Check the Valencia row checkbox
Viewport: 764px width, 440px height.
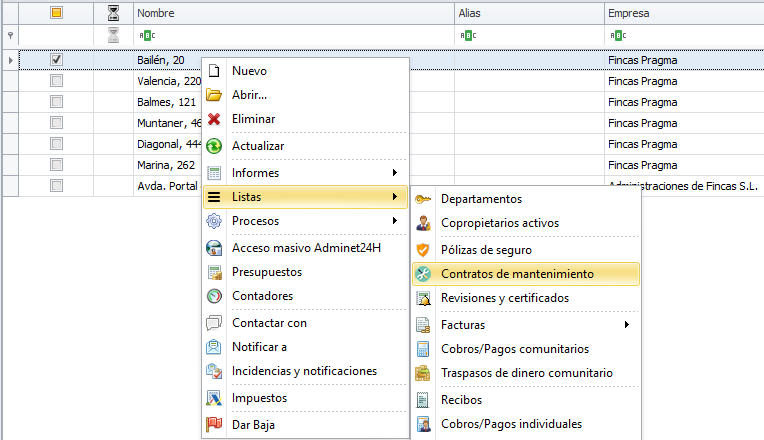57,81
